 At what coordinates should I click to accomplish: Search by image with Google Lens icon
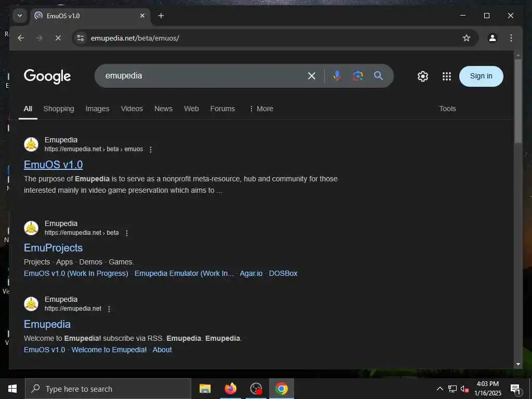(x=357, y=76)
